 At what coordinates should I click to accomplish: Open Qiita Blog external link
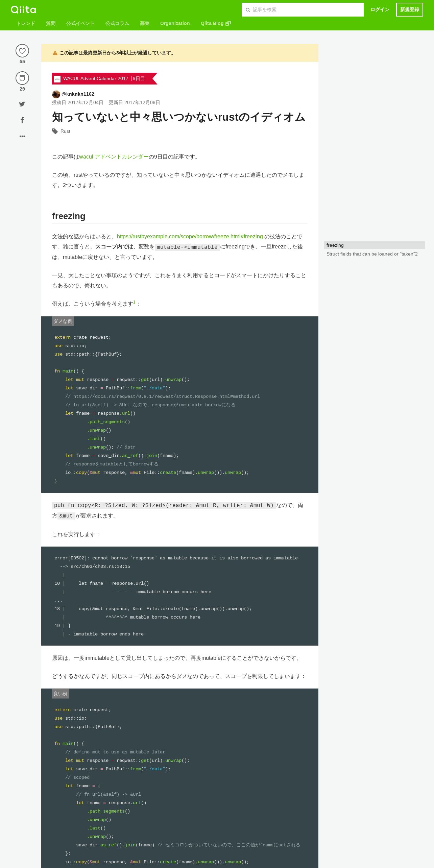pyautogui.click(x=216, y=23)
